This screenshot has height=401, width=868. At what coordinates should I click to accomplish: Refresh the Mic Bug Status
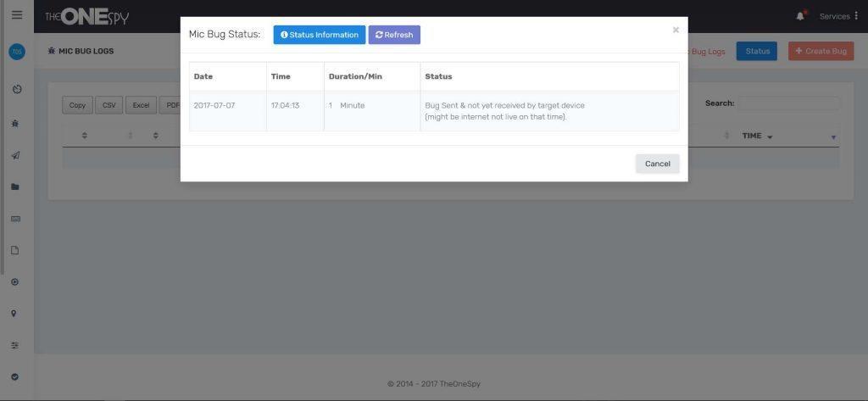pos(394,35)
